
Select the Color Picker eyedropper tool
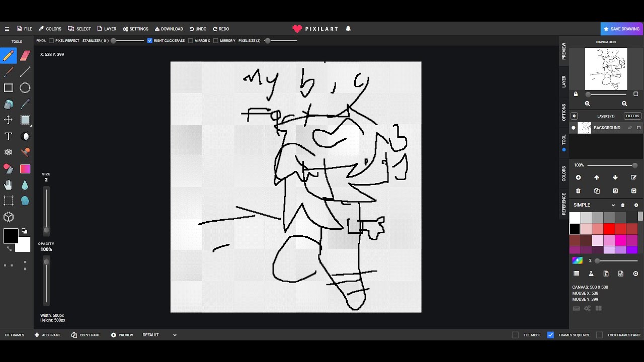tap(25, 104)
